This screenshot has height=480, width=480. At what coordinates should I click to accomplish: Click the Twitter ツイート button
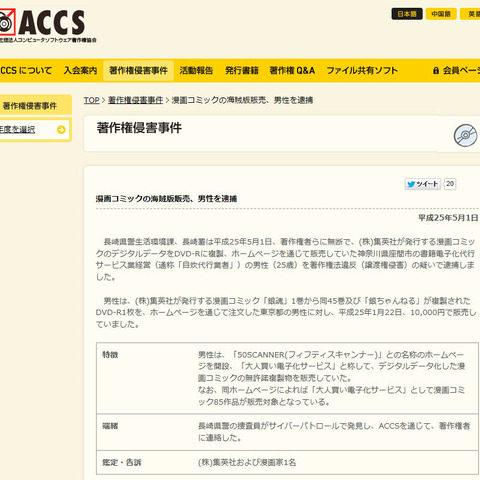423,184
